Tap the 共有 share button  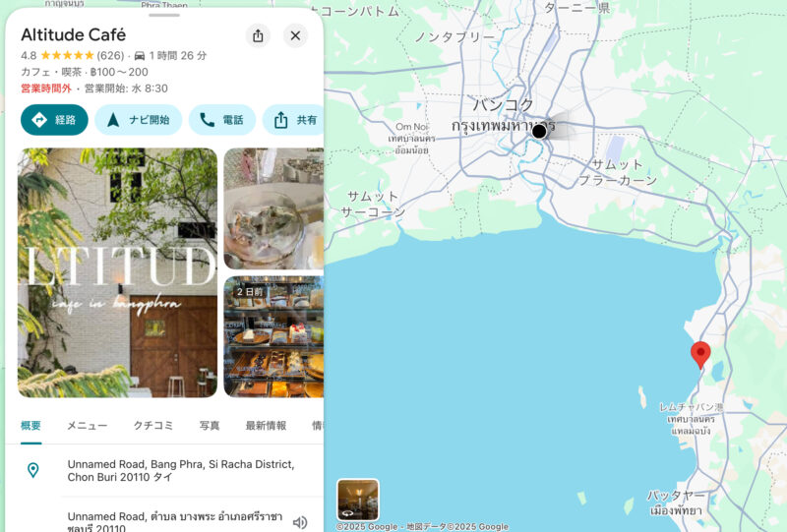point(294,120)
